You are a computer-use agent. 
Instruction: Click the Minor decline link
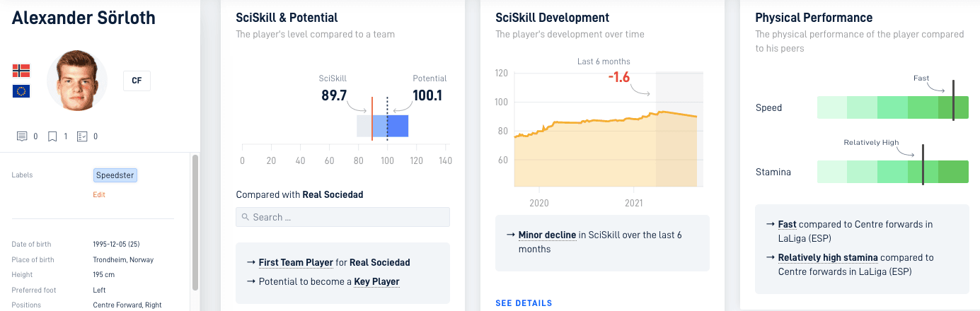coord(547,235)
